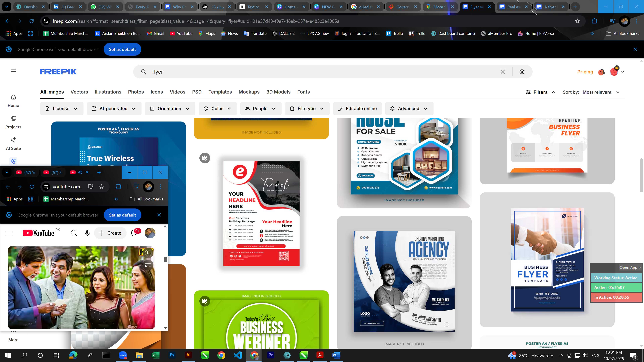Click the YouTube search icon
The height and width of the screenshot is (362, 644).
[74, 233]
